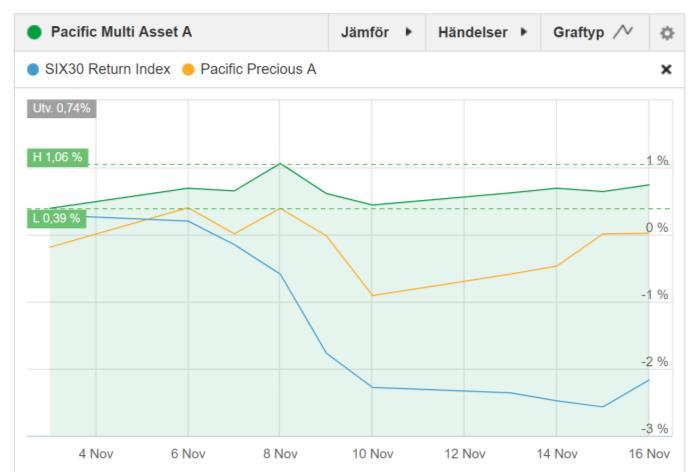Click the 0 % y-axis label
Image resolution: width=688 pixels, height=472 pixels.
click(657, 228)
